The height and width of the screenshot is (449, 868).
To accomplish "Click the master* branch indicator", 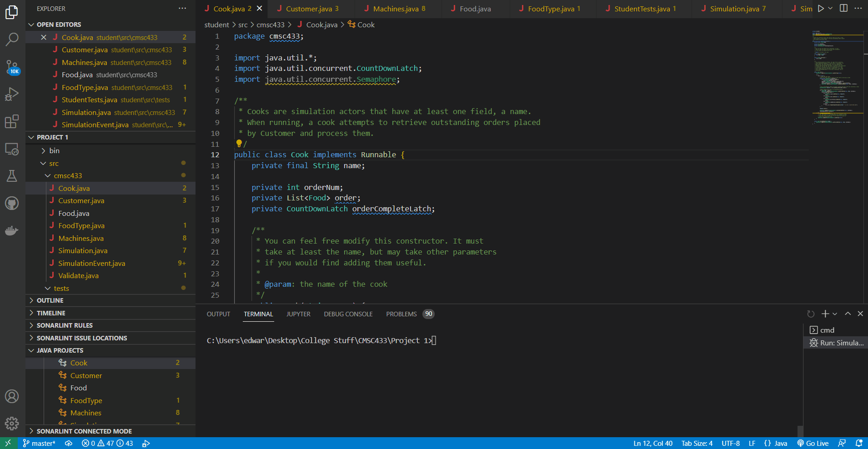I will pos(39,444).
